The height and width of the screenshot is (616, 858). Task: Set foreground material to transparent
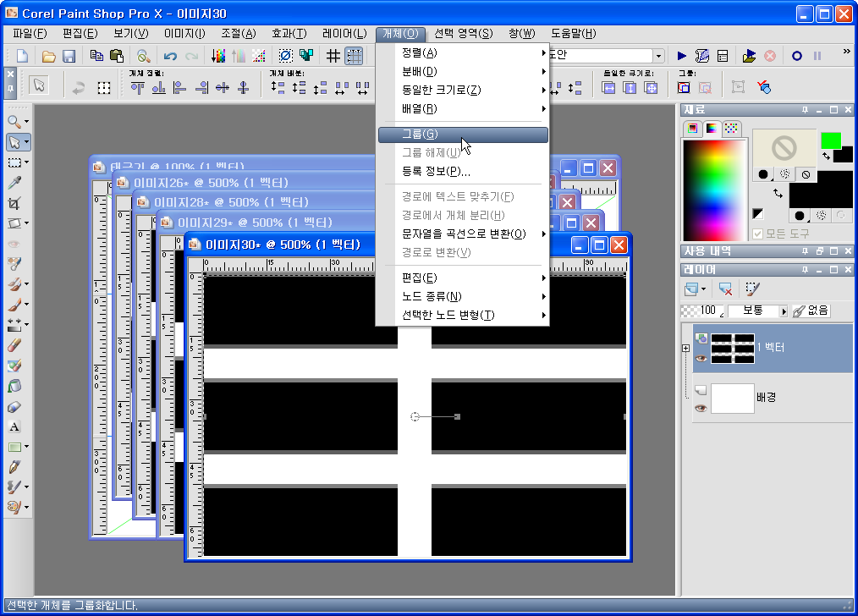coord(806,174)
